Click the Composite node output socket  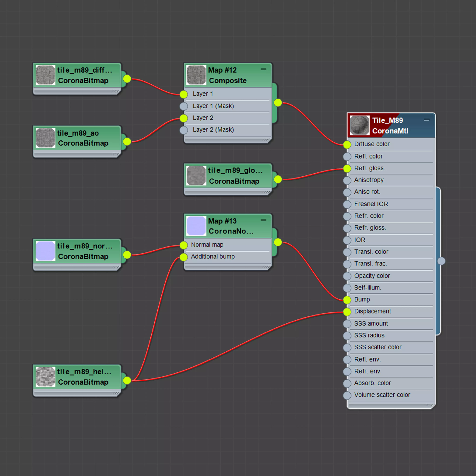tap(278, 102)
